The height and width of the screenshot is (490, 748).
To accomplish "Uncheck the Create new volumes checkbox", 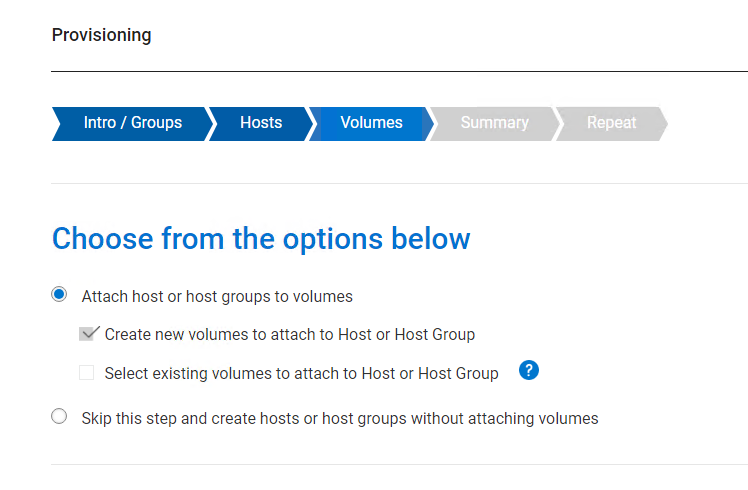I will 87,334.
